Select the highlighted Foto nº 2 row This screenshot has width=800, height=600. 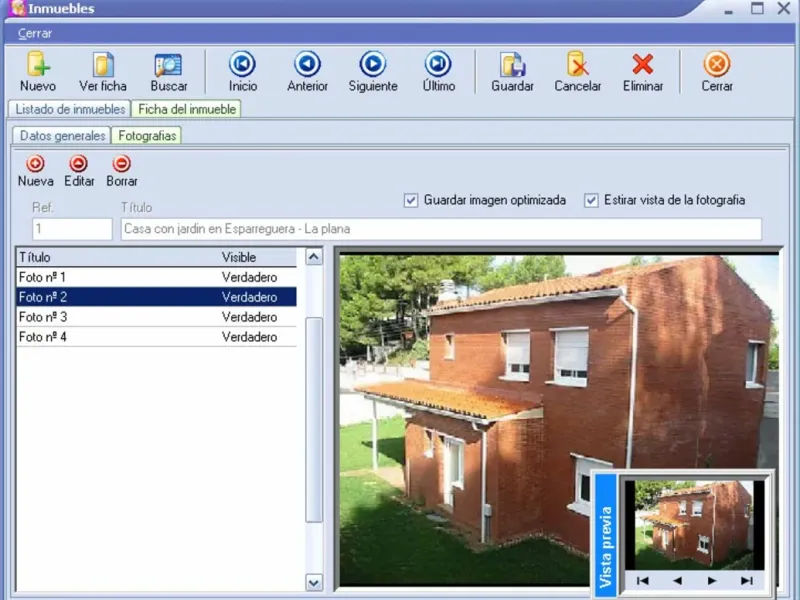click(156, 297)
